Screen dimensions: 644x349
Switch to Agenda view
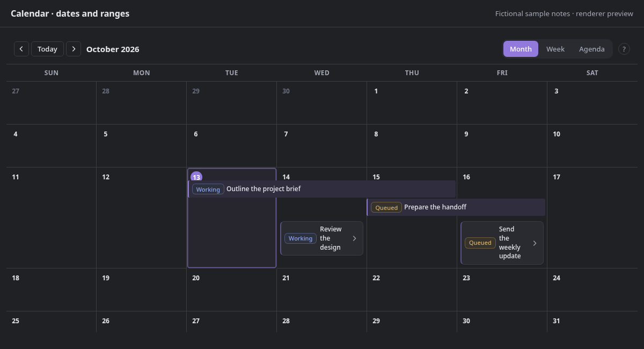tap(592, 49)
